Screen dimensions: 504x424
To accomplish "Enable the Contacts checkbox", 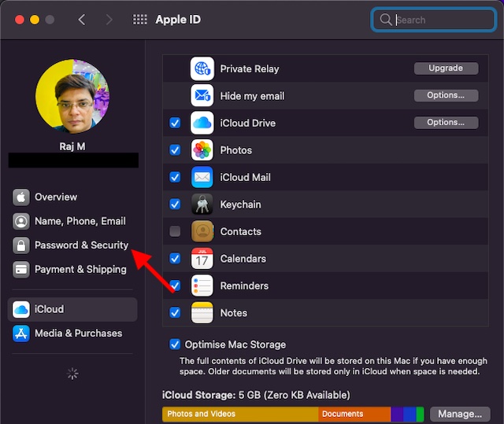I will pyautogui.click(x=175, y=231).
